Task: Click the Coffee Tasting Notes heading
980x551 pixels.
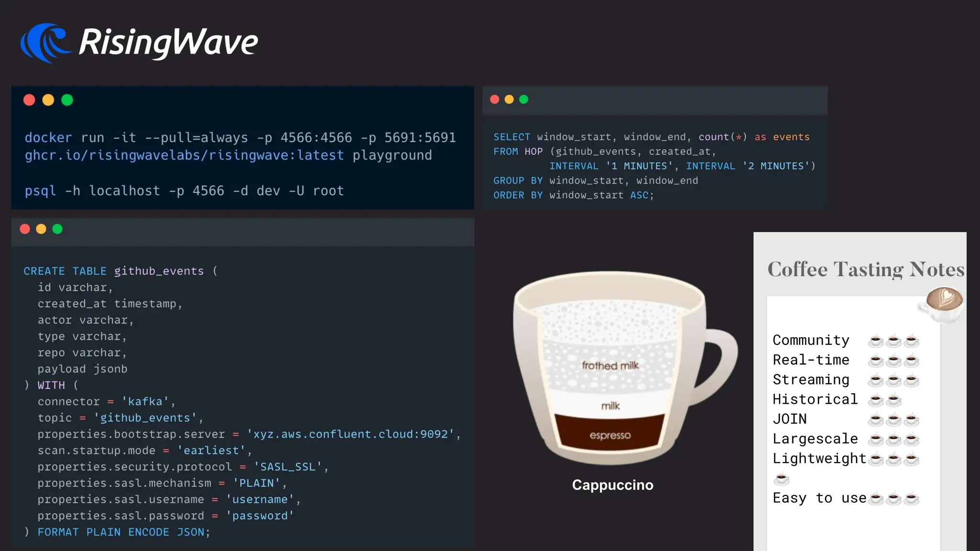Action: click(865, 269)
